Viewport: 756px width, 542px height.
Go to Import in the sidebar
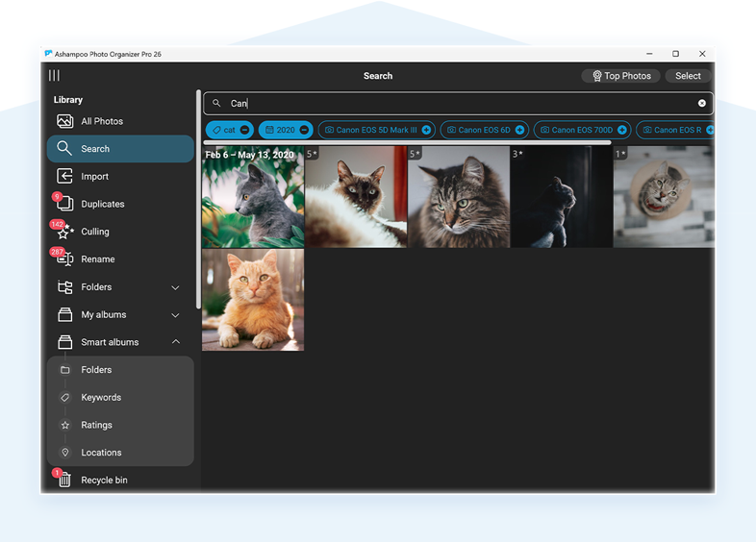tap(120, 176)
